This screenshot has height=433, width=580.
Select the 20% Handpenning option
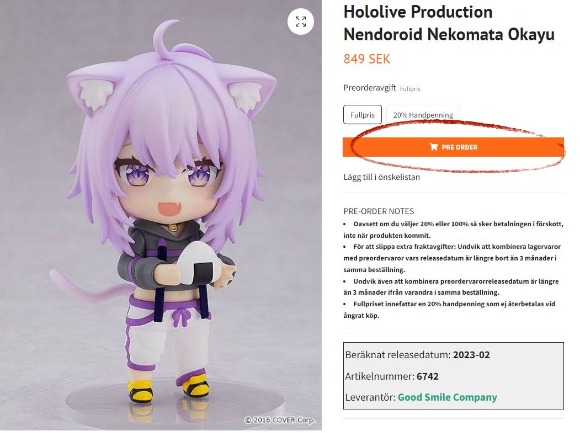pos(423,115)
